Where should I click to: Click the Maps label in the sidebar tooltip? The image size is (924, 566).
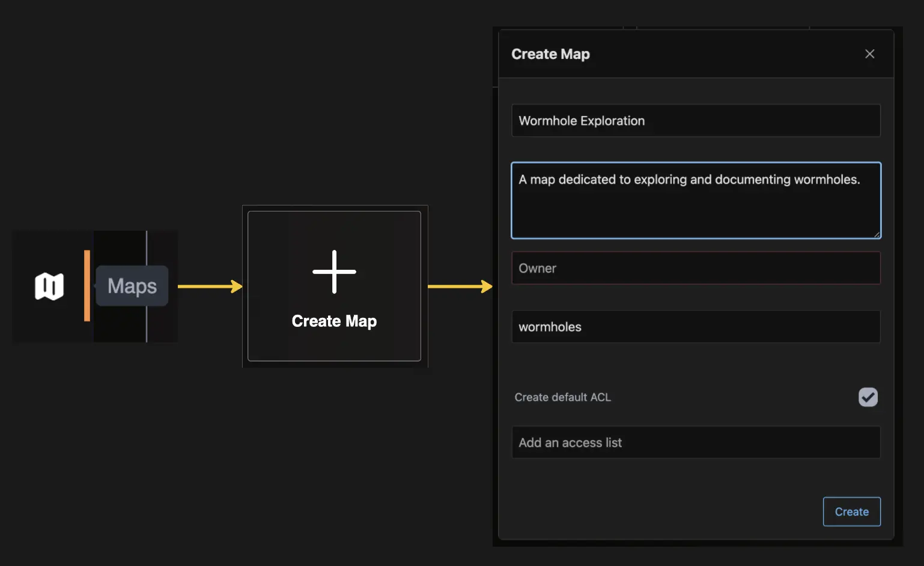pyautogui.click(x=132, y=286)
